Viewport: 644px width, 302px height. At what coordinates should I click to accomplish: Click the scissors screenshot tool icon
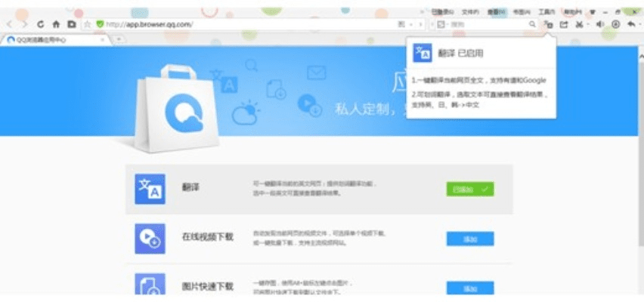579,25
